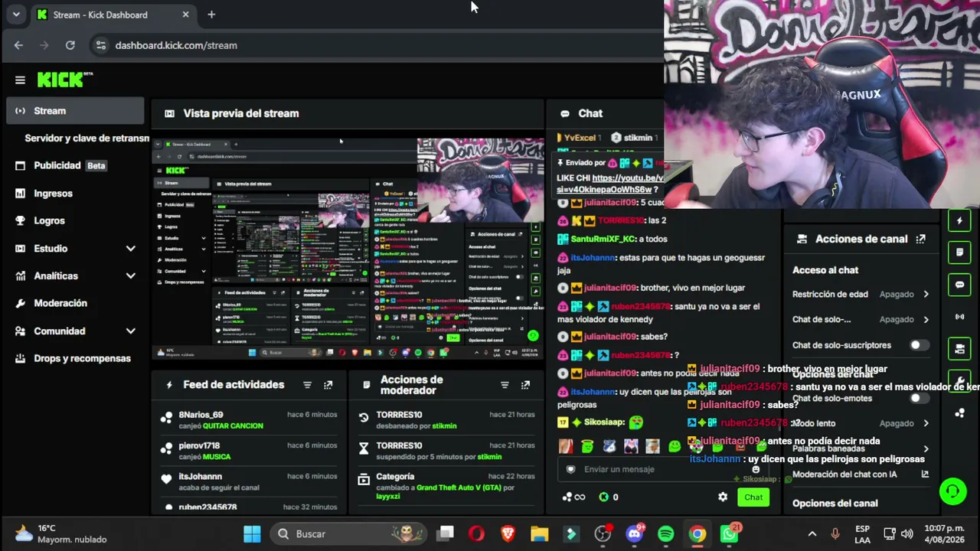This screenshot has width=980, height=551.
Task: Open Modo lento options
Action: point(861,423)
